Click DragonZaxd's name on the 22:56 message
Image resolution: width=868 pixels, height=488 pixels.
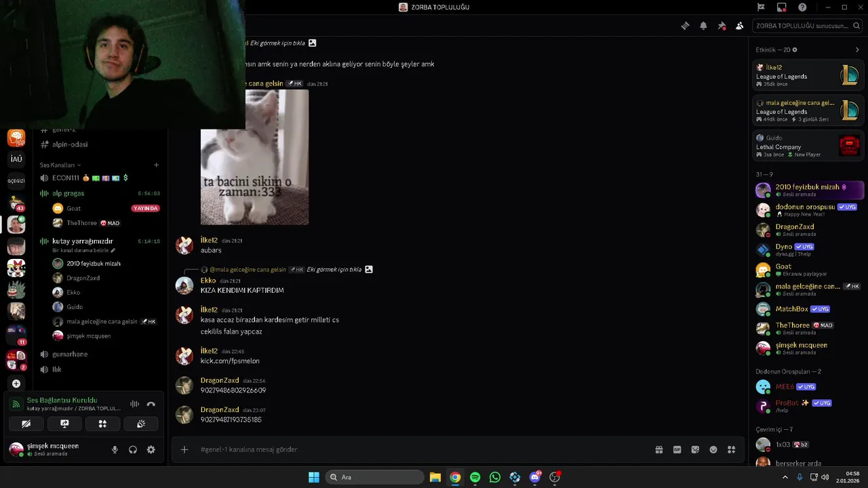coord(220,381)
